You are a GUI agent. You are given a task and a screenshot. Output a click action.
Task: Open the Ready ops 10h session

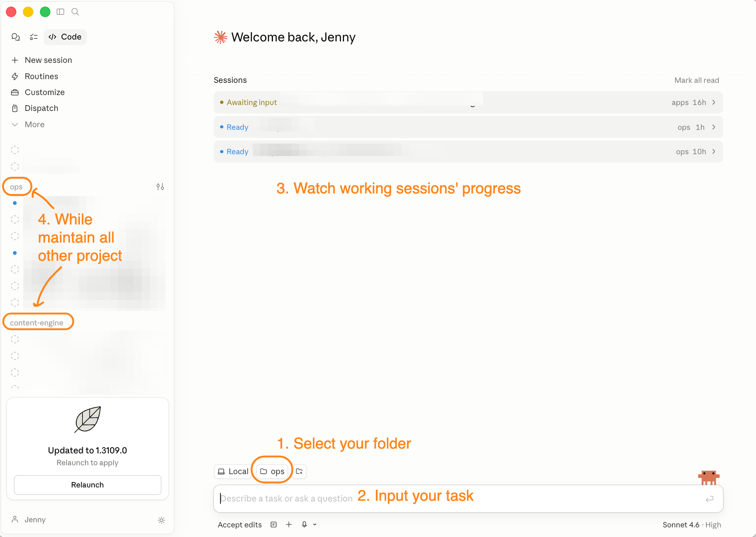pyautogui.click(x=468, y=152)
